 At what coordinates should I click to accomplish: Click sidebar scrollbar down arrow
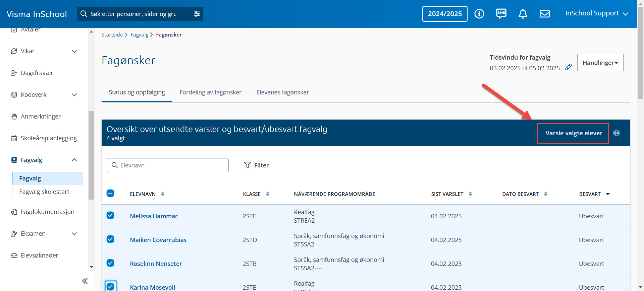(91, 267)
